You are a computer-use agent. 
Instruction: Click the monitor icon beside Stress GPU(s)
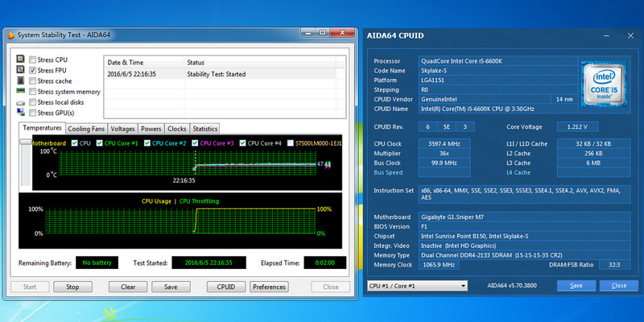point(20,114)
